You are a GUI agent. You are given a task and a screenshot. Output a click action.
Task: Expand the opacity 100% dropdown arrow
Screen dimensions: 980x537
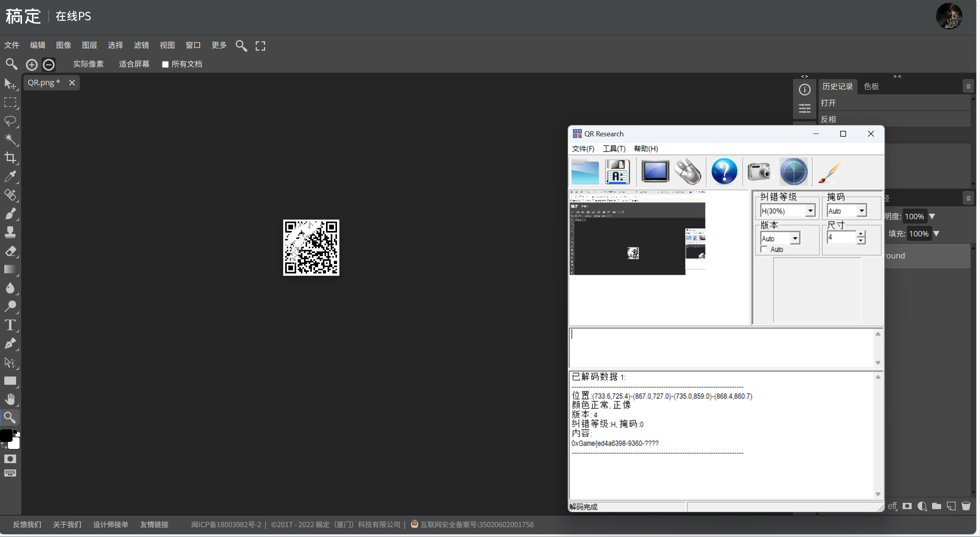tap(932, 216)
